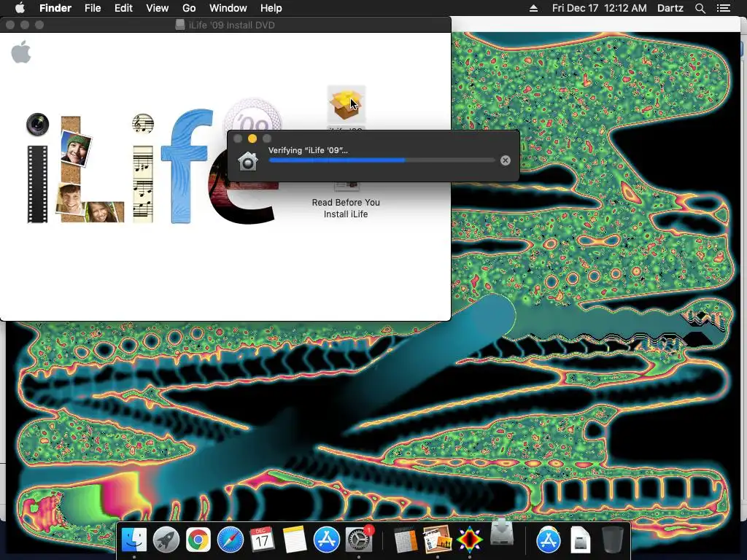Open System Preferences with badge in Dock

[x=359, y=540]
